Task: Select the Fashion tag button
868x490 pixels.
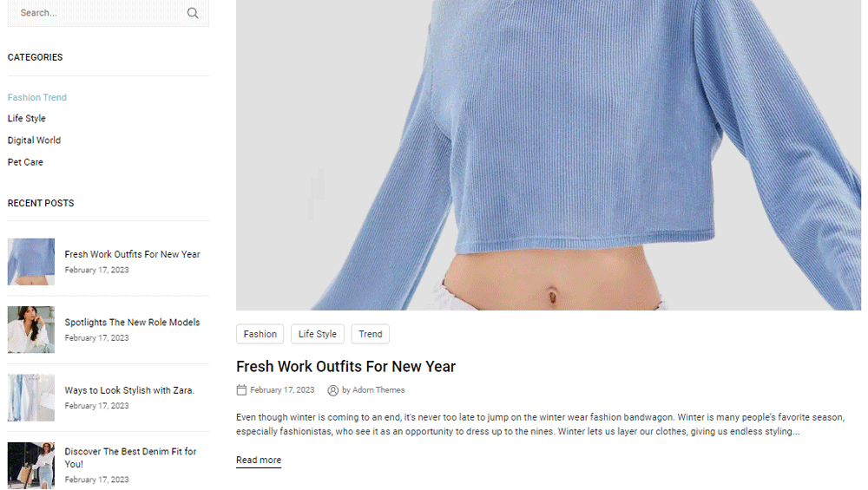Action: [x=260, y=334]
